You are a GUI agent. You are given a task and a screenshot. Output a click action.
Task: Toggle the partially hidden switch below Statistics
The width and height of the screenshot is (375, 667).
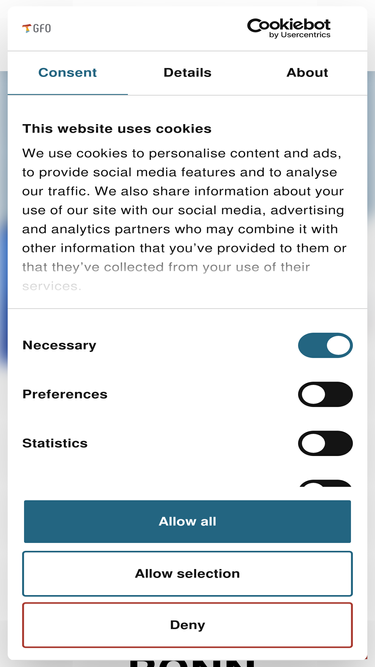325,484
